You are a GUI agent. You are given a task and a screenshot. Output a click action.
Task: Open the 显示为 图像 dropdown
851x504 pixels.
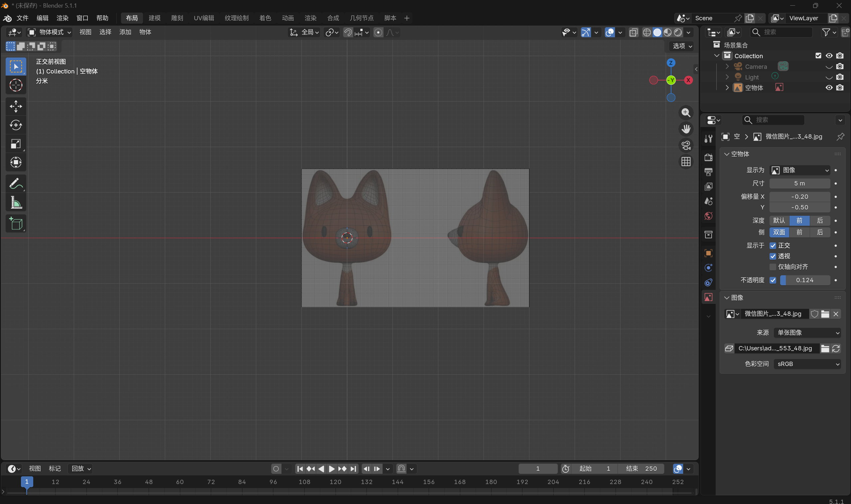[x=800, y=170]
